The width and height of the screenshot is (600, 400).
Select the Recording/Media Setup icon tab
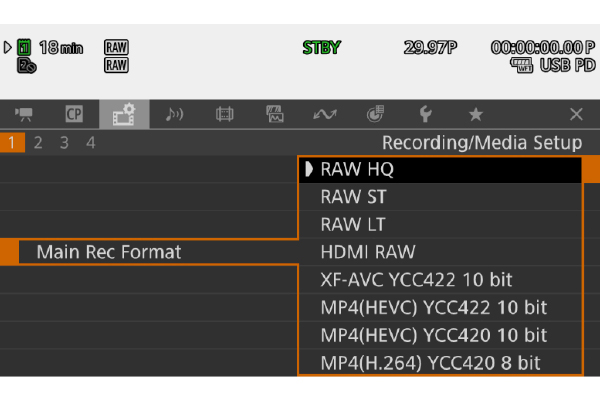click(124, 115)
